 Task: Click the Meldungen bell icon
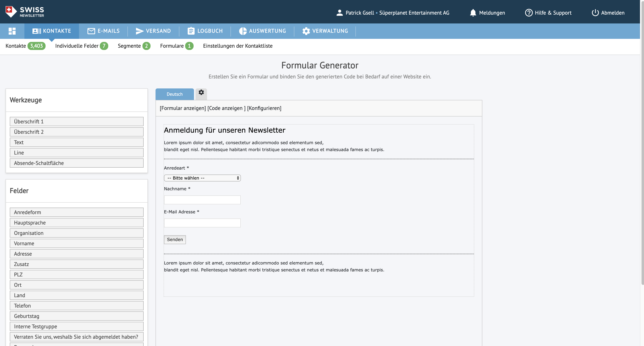[473, 13]
